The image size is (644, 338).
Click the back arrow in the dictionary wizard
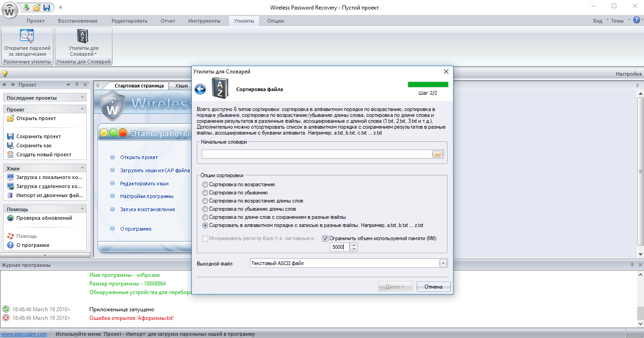tap(200, 89)
